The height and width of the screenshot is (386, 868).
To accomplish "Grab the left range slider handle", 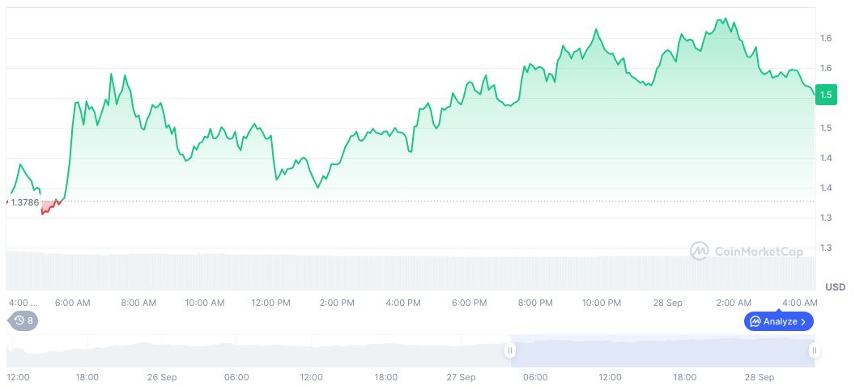I will [x=510, y=350].
